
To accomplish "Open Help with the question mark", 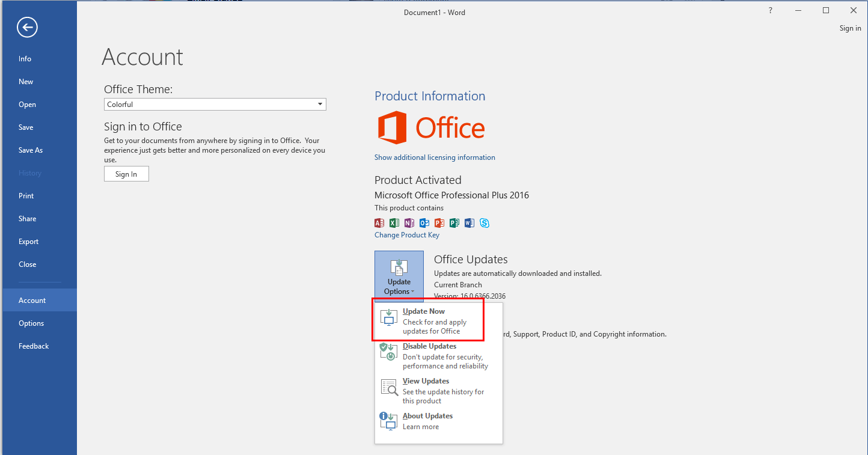I will [x=771, y=11].
